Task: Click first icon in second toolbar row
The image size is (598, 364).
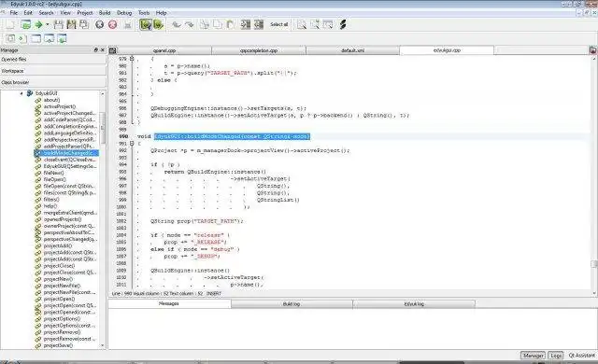Action: pyautogui.click(x=10, y=38)
